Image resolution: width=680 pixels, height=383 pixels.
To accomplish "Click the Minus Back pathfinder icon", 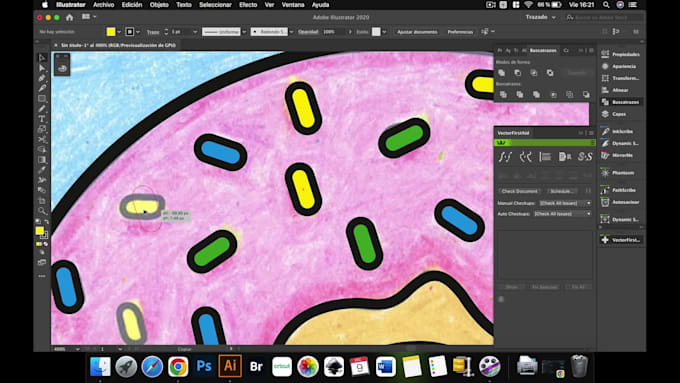I will tap(586, 95).
